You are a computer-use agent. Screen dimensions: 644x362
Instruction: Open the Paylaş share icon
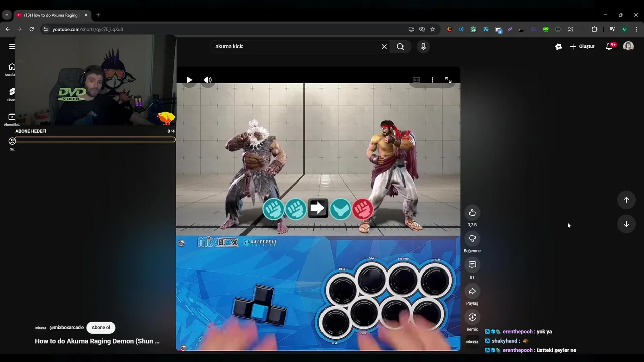472,291
